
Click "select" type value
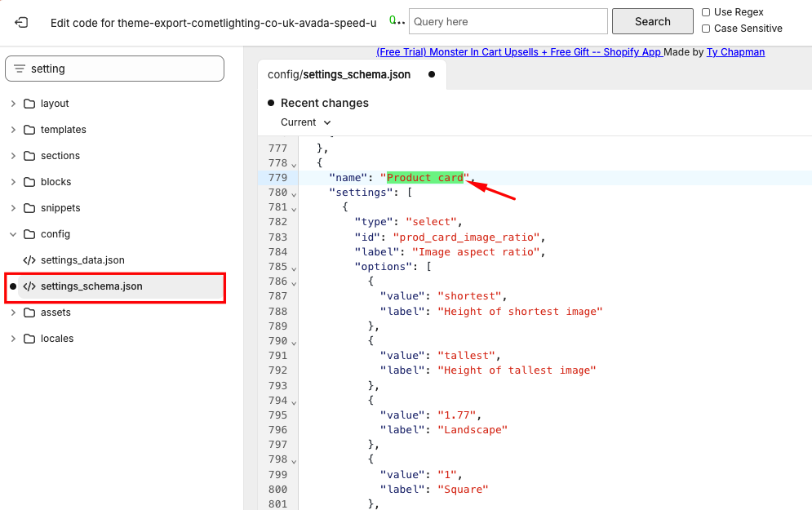click(x=432, y=222)
